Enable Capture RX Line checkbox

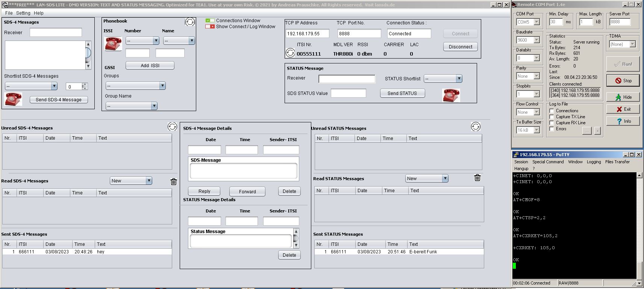click(x=552, y=123)
